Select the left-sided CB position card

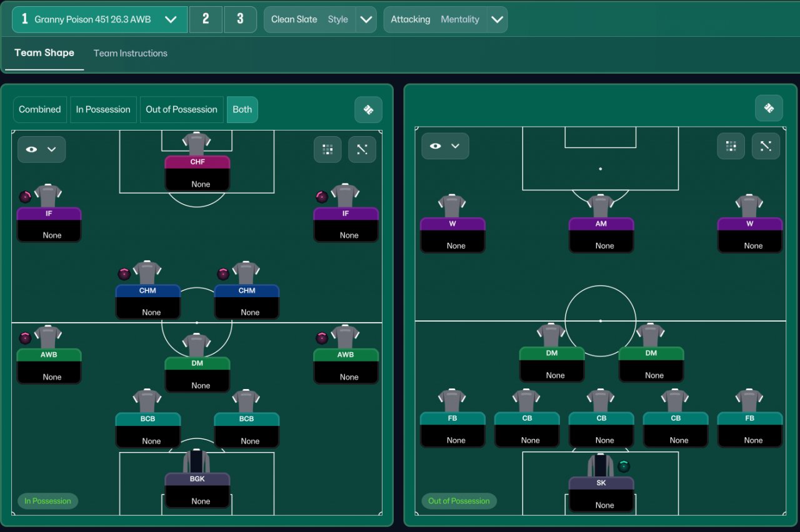point(527,429)
